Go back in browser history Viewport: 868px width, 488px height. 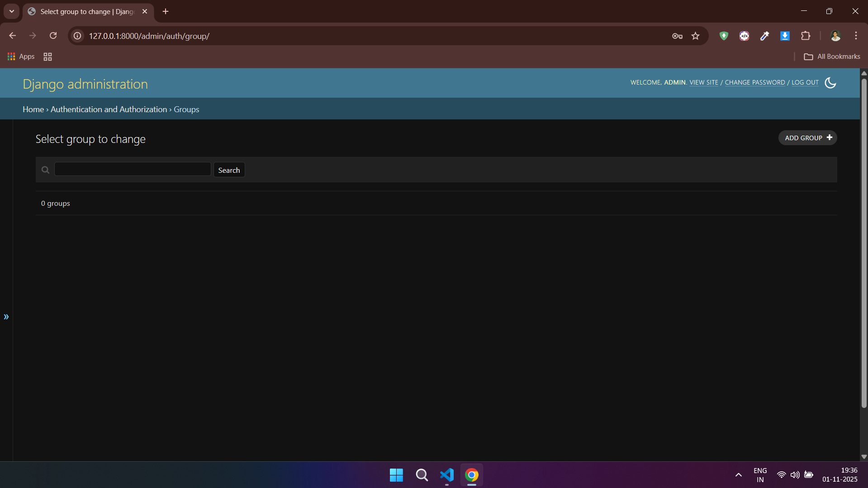[x=13, y=36]
